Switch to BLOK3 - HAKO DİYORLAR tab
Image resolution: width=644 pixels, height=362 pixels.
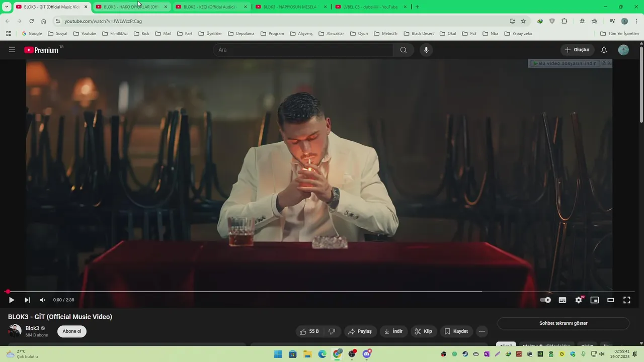click(x=131, y=7)
